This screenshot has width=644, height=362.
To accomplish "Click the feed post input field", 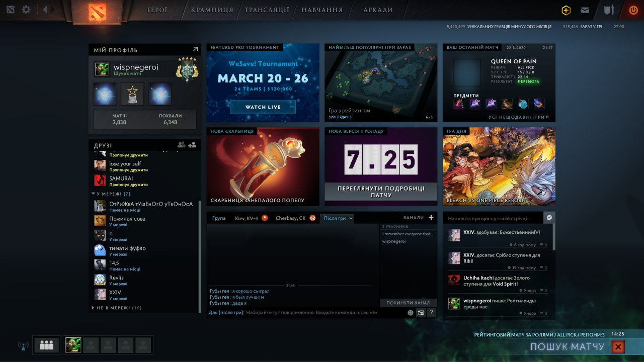I will [493, 218].
